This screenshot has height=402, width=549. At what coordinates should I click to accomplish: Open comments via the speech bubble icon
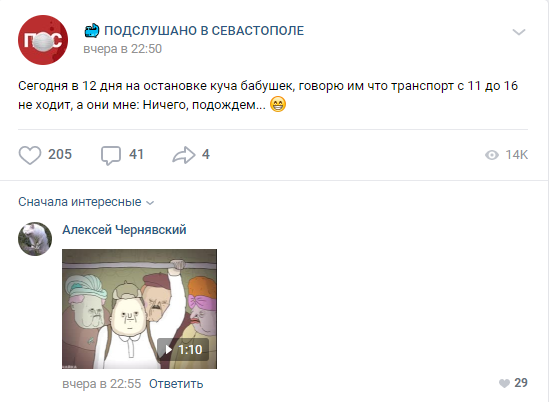click(x=111, y=155)
